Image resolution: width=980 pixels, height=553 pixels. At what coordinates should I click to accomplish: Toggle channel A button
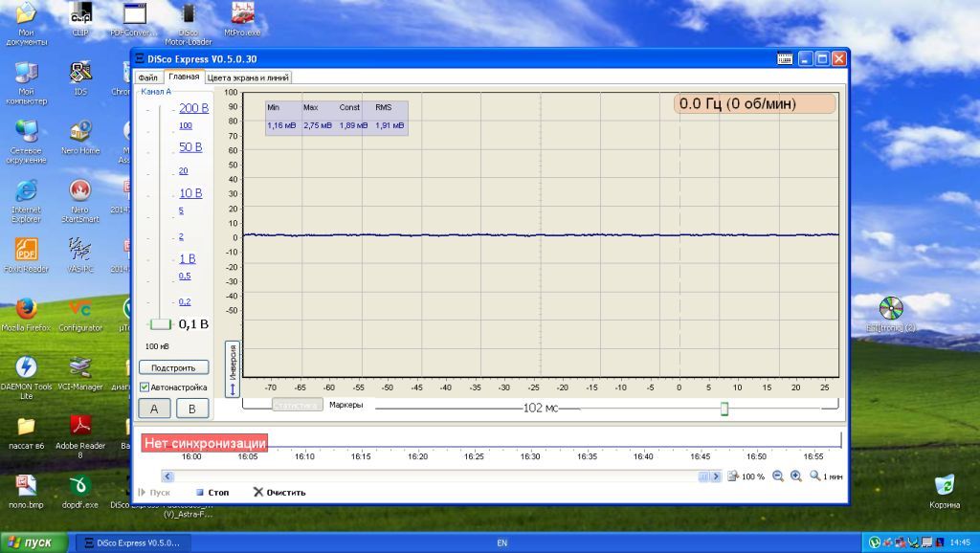point(154,409)
